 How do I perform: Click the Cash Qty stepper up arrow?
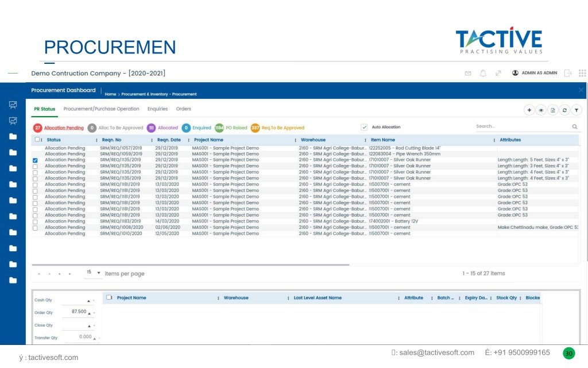[88, 300]
